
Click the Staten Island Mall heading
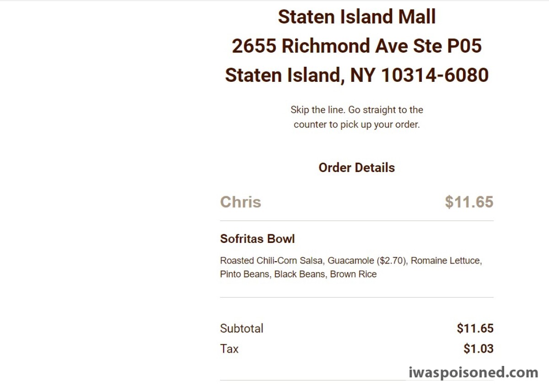(356, 17)
